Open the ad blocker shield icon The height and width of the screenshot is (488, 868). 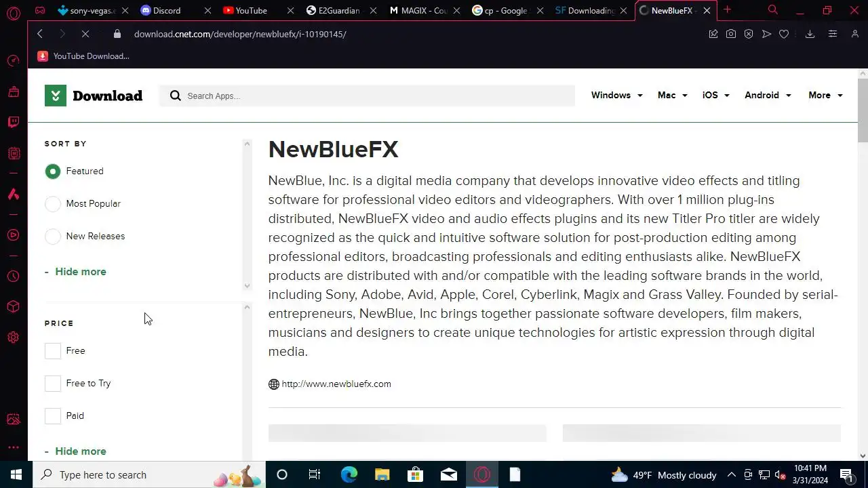click(x=749, y=34)
